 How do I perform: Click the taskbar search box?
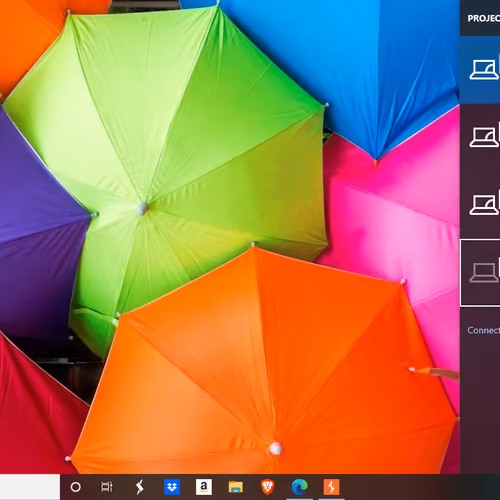coord(30,487)
